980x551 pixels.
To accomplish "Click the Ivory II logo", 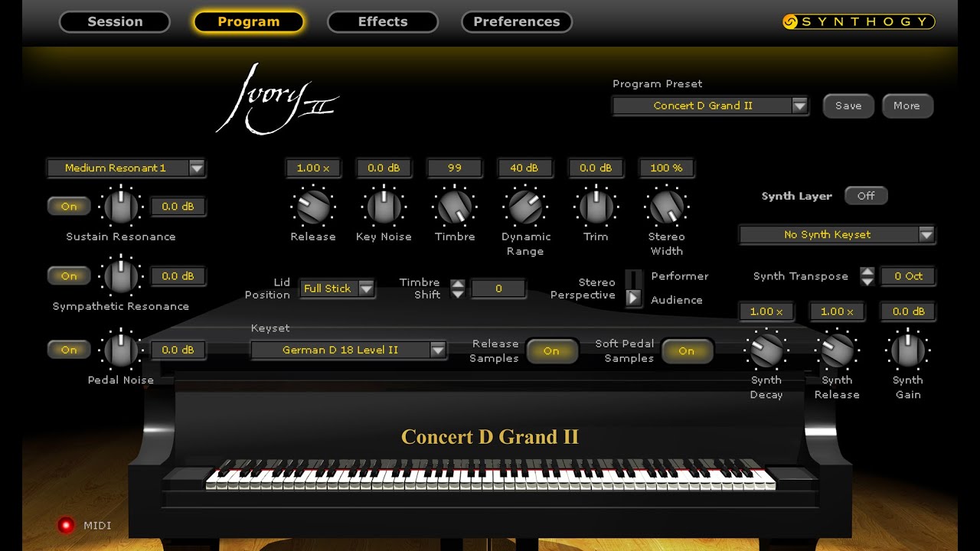I will (277, 99).
